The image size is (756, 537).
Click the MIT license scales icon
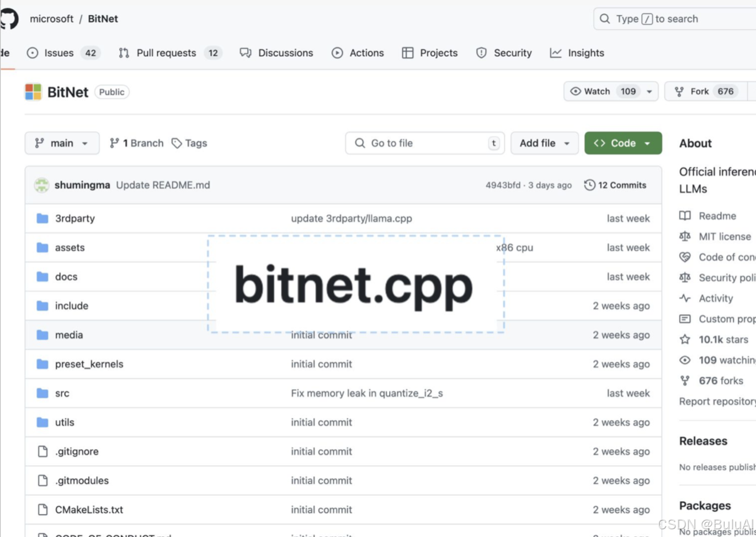[x=685, y=236]
